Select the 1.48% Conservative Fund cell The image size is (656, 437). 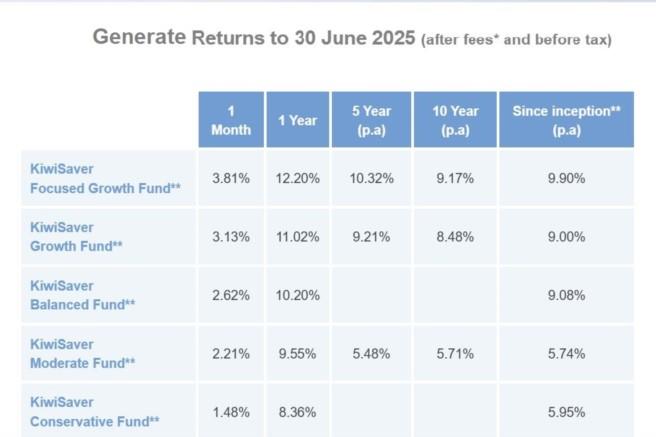click(x=230, y=409)
